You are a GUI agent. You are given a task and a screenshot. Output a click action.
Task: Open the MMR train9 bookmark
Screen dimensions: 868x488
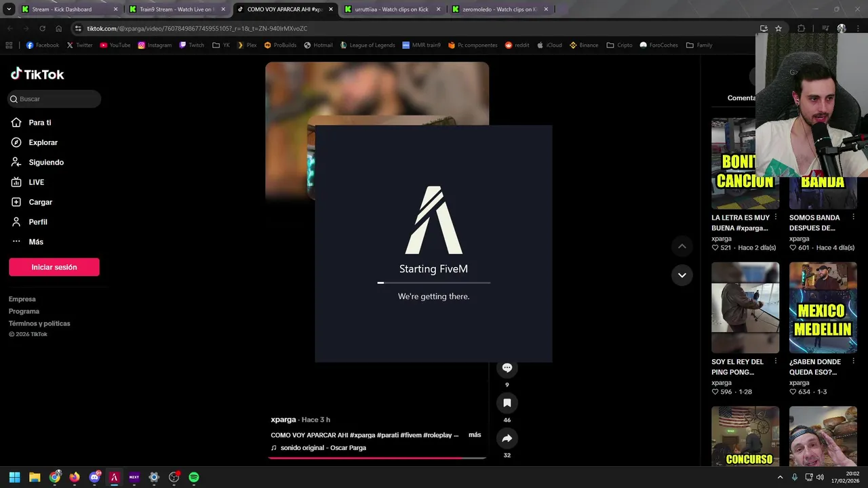420,45
